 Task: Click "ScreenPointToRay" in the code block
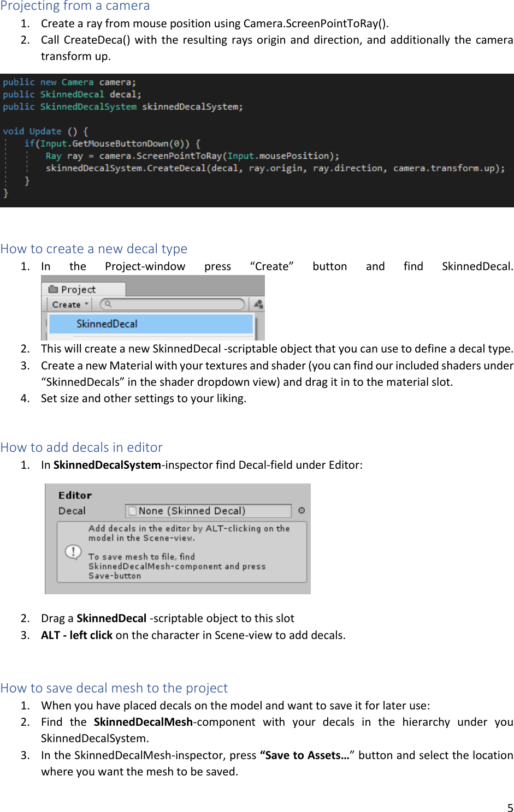(x=180, y=156)
